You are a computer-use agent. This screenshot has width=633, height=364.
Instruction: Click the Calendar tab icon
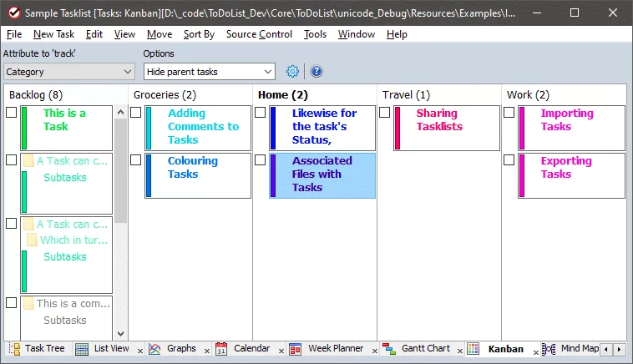220,349
